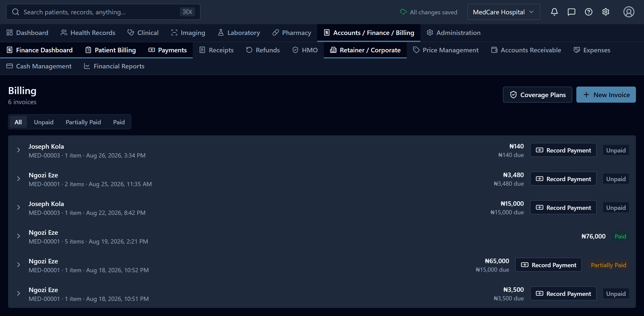Open the Receipts sub-tab
The height and width of the screenshot is (316, 644).
tap(216, 50)
